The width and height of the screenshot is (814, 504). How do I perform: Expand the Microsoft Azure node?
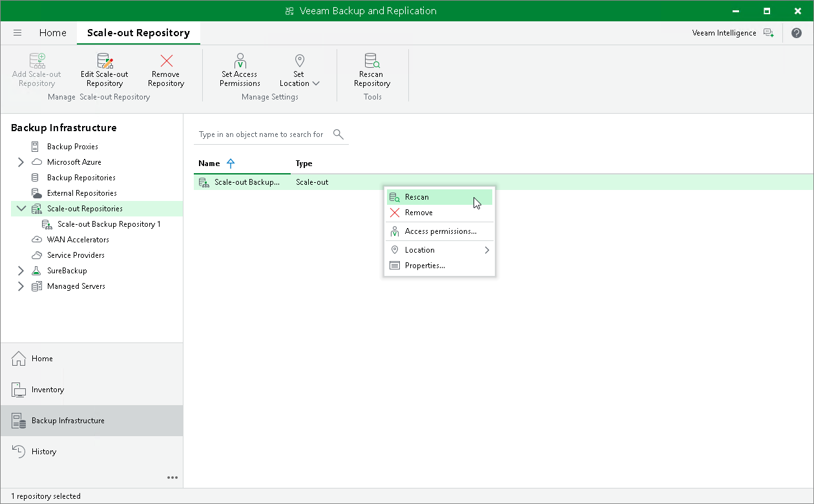coord(21,162)
